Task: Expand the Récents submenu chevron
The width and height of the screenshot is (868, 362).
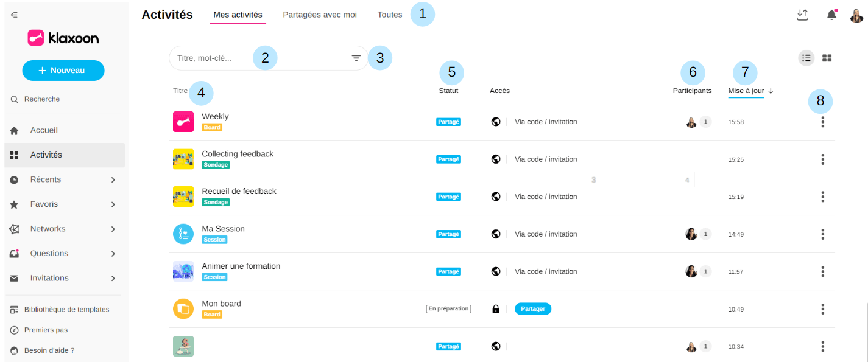Action: [113, 179]
